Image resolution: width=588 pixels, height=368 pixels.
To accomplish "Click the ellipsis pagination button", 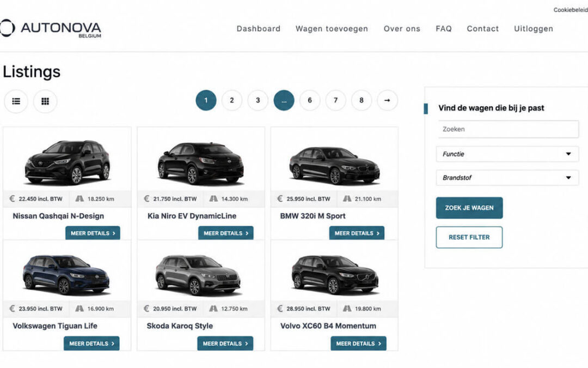I will click(284, 100).
